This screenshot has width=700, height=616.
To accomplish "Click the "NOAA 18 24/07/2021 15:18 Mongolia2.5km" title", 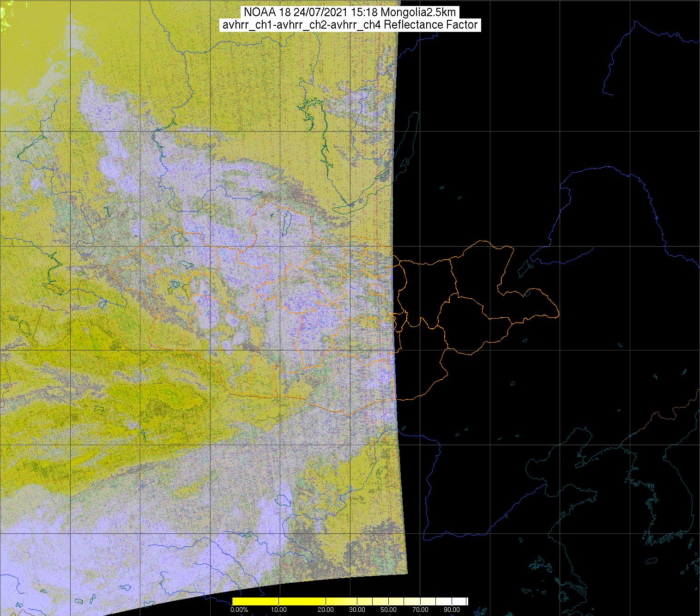I will pyautogui.click(x=350, y=12).
